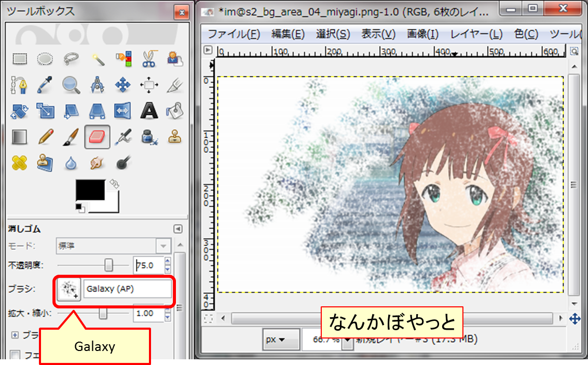Activate the Clone stamp tool
588x365 pixels.
(175, 137)
